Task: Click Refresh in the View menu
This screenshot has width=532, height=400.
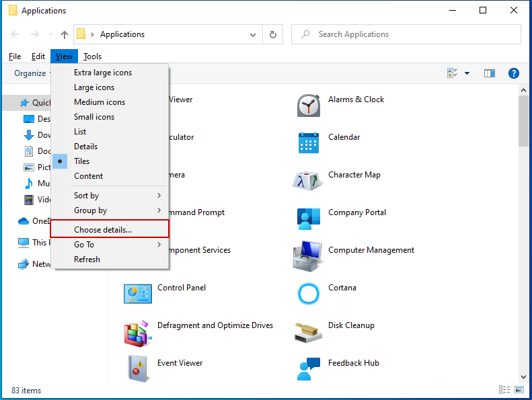Action: (x=87, y=259)
